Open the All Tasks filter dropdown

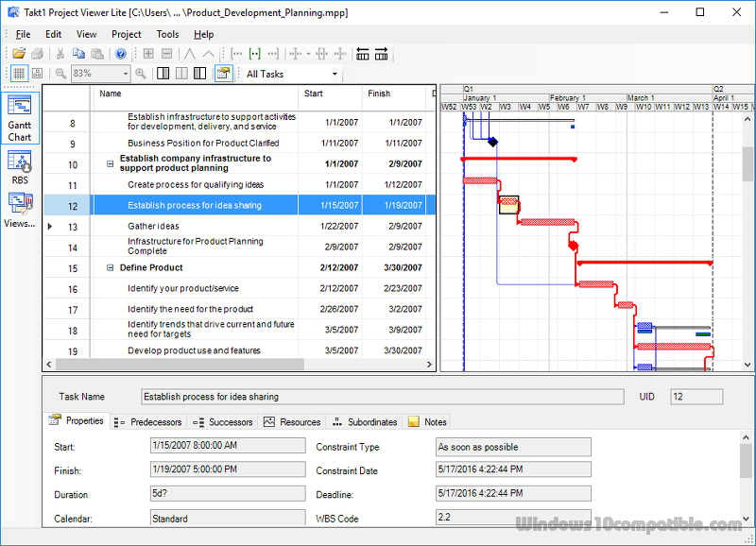pyautogui.click(x=335, y=74)
